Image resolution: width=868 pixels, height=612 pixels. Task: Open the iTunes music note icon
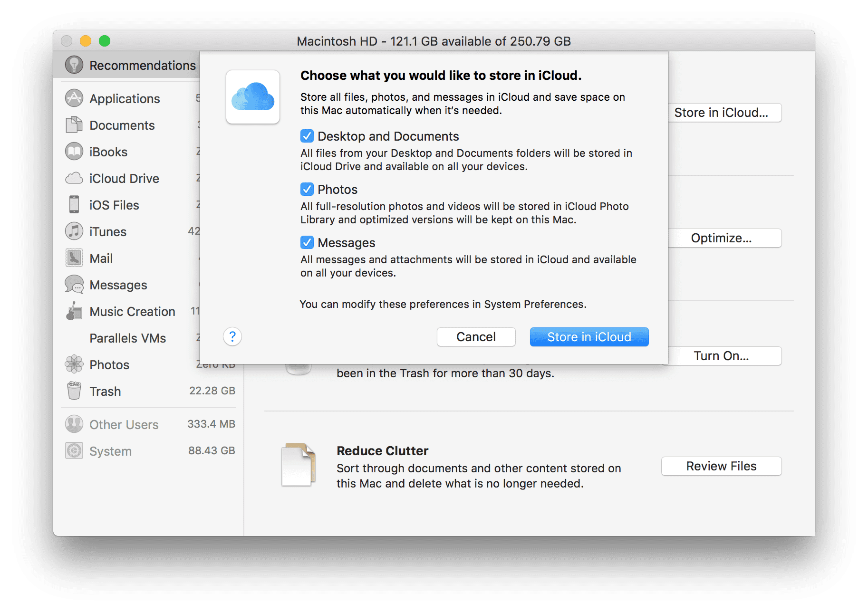click(74, 231)
